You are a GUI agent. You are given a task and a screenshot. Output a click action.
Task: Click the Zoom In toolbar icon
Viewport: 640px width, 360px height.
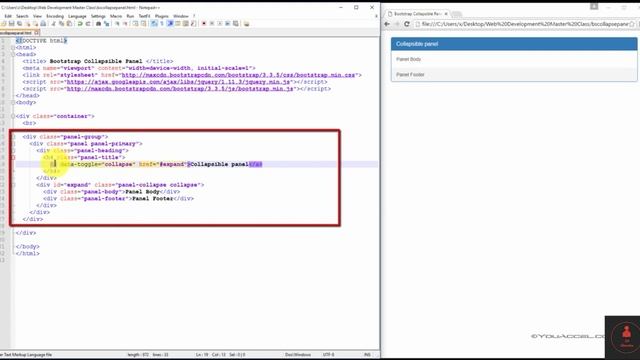pyautogui.click(x=117, y=24)
